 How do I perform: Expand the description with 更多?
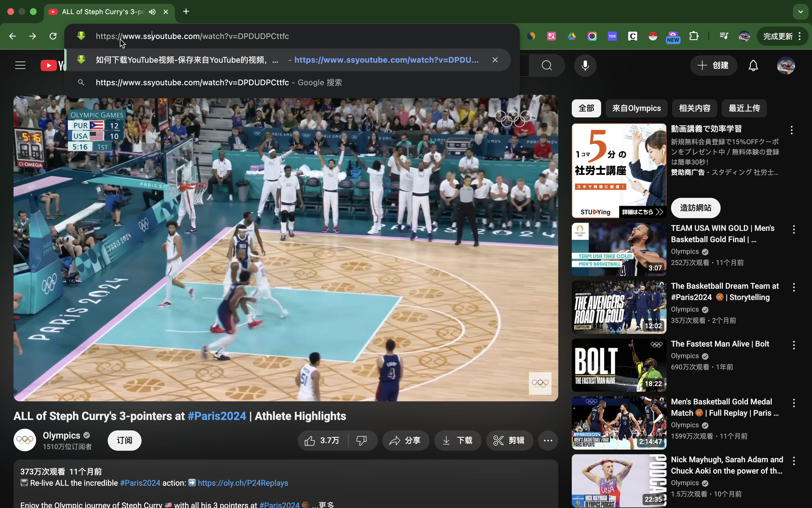[326, 504]
